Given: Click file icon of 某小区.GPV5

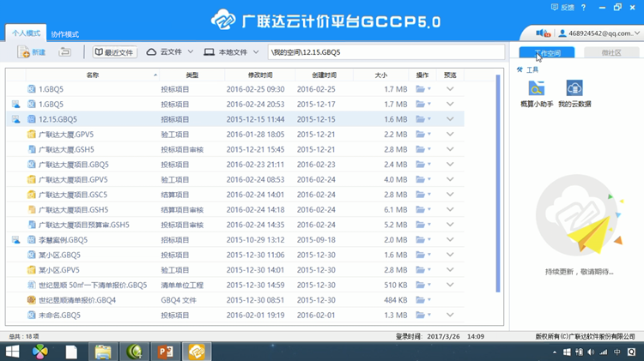Looking at the screenshot, I should tap(31, 270).
